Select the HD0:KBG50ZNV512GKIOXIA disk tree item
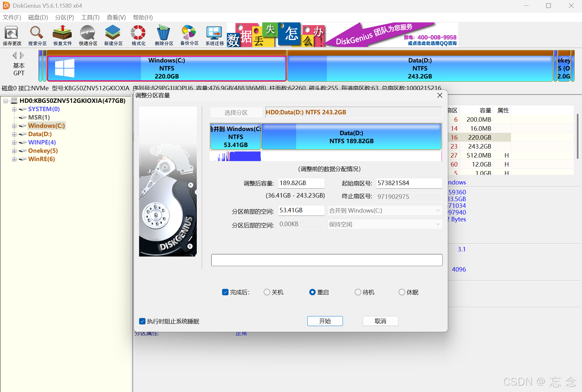The image size is (582, 392). coord(72,101)
